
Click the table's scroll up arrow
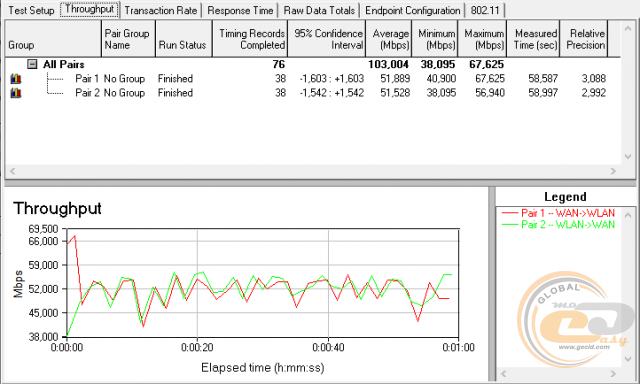(627, 29)
